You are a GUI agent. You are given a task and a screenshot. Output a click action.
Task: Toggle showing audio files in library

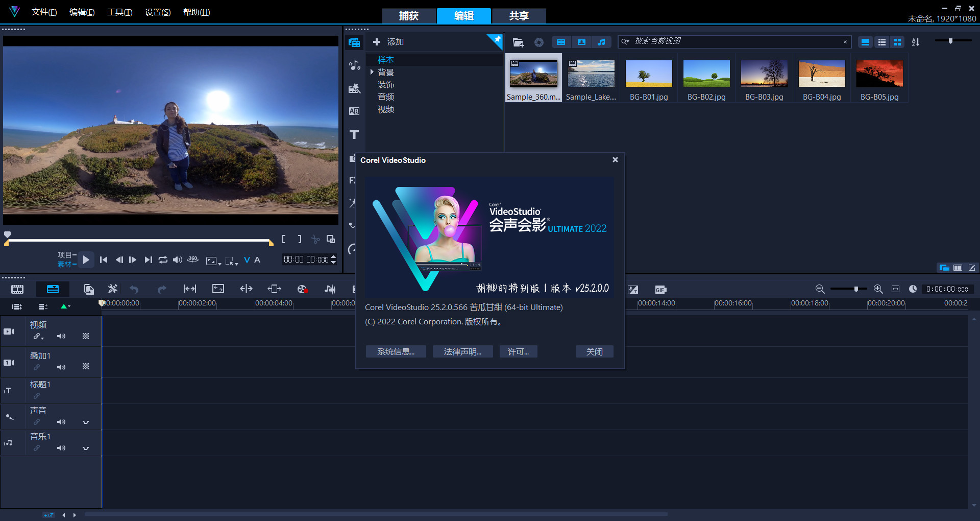[602, 42]
